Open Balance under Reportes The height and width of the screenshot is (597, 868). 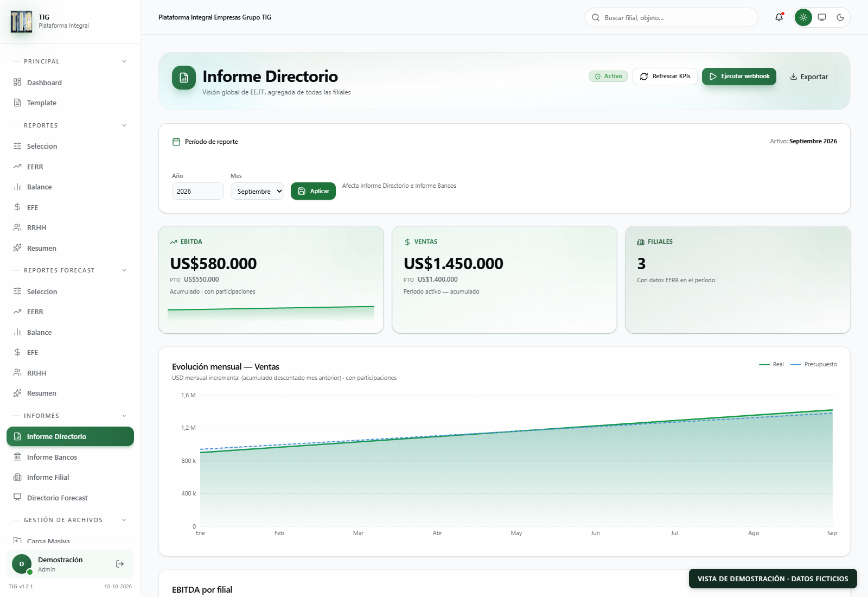click(70, 187)
